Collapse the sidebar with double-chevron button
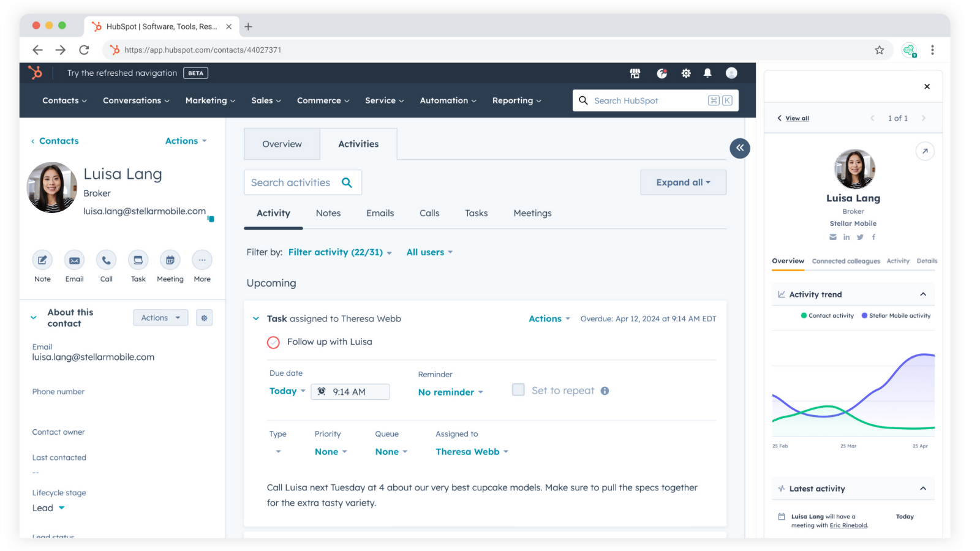Screen dimensions: 980x551 click(x=740, y=148)
